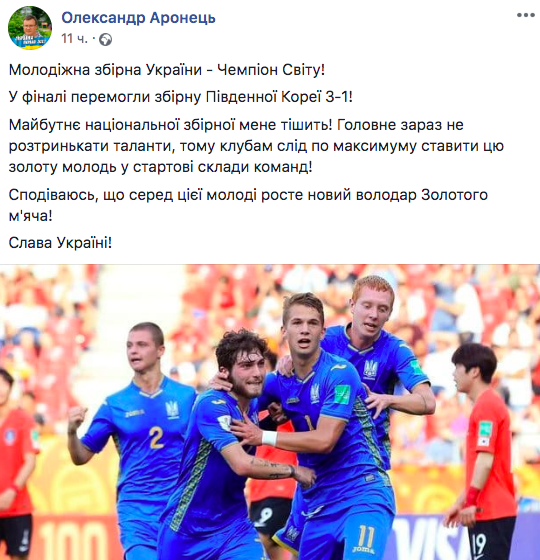Screen dimensions: 540x560
Task: Click the '11 ч.' post timestamp
Action: (74, 39)
